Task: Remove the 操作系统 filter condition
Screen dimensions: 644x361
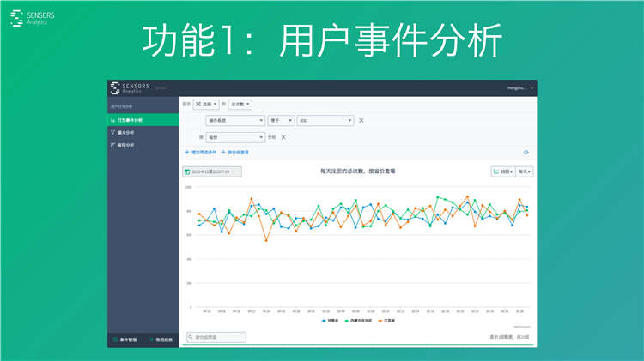Action: [x=361, y=120]
